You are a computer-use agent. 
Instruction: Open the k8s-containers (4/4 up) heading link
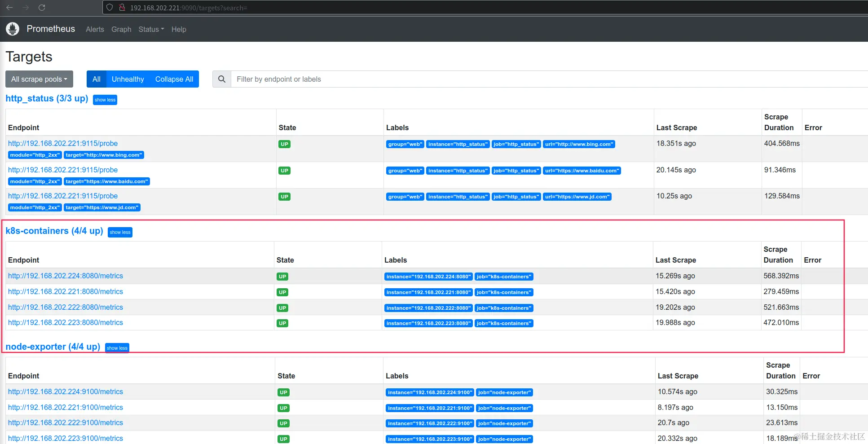(54, 231)
